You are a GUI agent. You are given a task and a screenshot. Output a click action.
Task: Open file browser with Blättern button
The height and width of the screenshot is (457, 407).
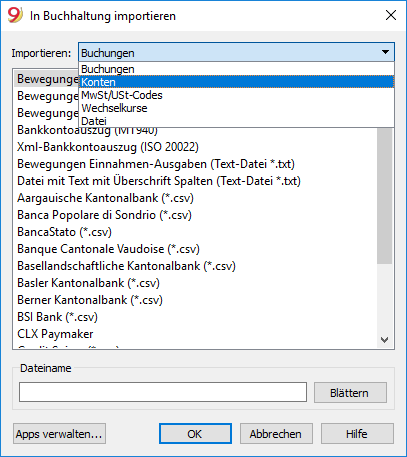350,393
